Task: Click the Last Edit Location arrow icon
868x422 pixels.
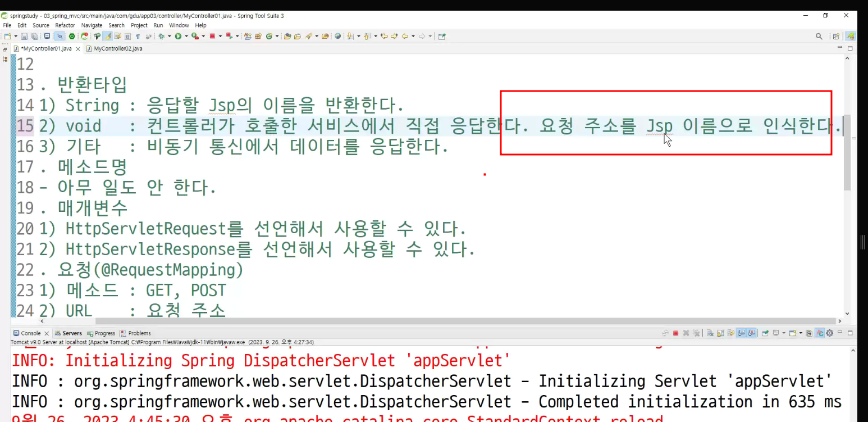Action: coord(384,36)
